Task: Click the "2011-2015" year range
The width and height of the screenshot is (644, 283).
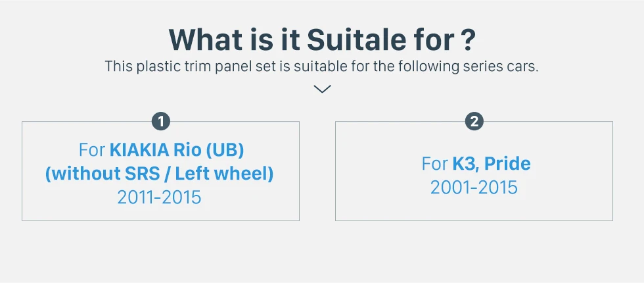Action: click(x=159, y=198)
